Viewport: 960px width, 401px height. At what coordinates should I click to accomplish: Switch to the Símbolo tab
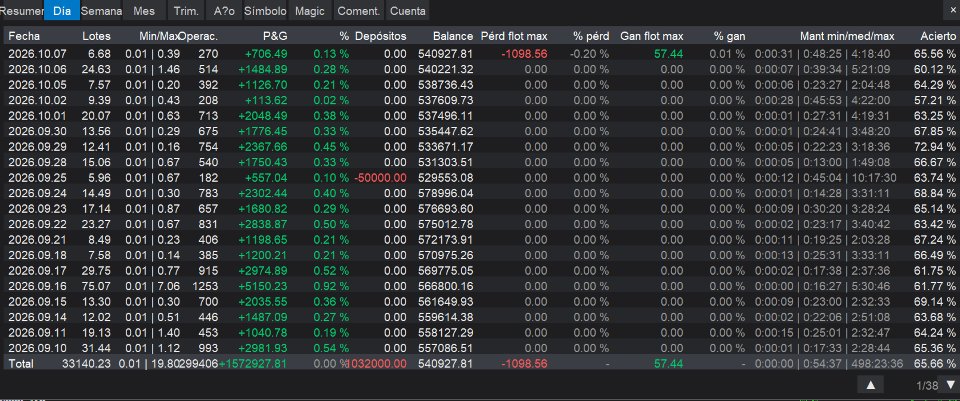(x=265, y=11)
